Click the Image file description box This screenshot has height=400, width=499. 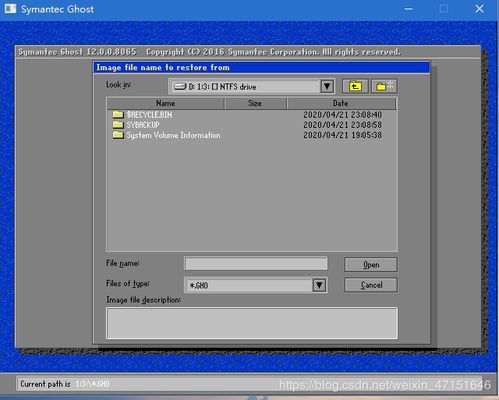[x=252, y=323]
